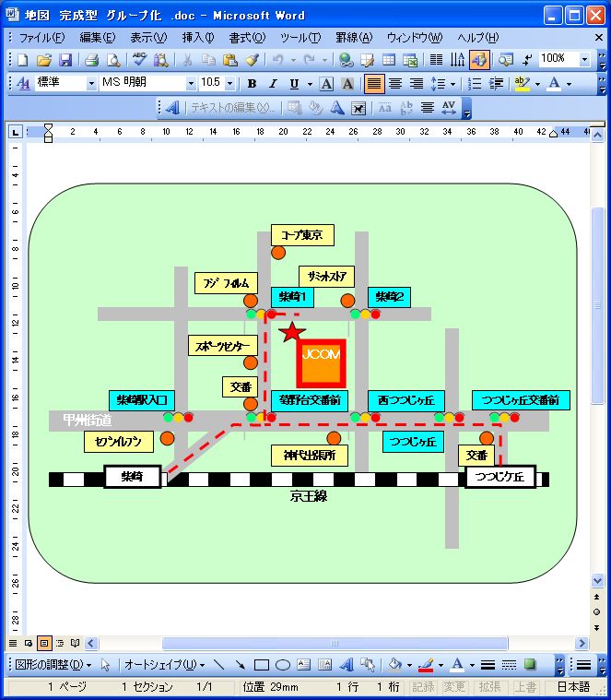The image size is (611, 700).
Task: Expand the highlight color dropdown arrow
Action: 537,84
